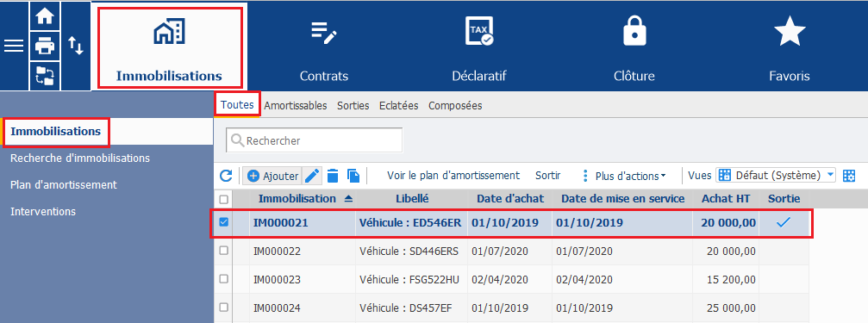Sort by the Achat HT column
868x323 pixels.
[x=727, y=199]
